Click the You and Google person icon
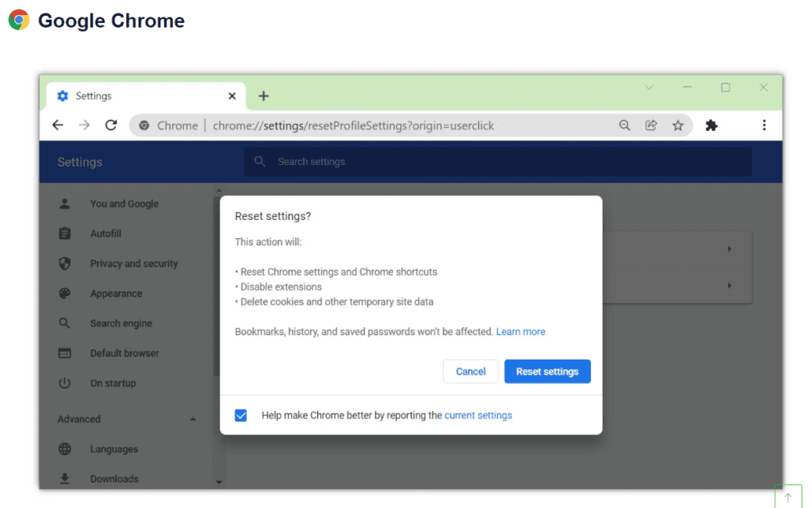 [65, 204]
